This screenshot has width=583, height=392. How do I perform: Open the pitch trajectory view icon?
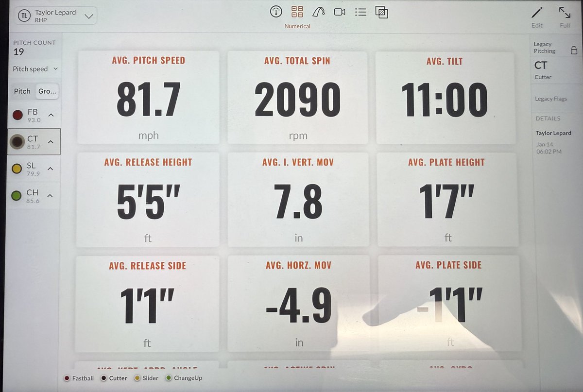[319, 12]
